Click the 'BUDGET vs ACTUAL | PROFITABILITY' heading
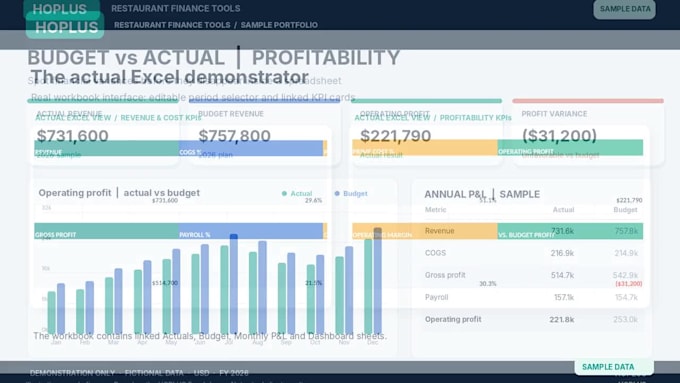Viewport: 680px width, 383px height. tap(213, 58)
